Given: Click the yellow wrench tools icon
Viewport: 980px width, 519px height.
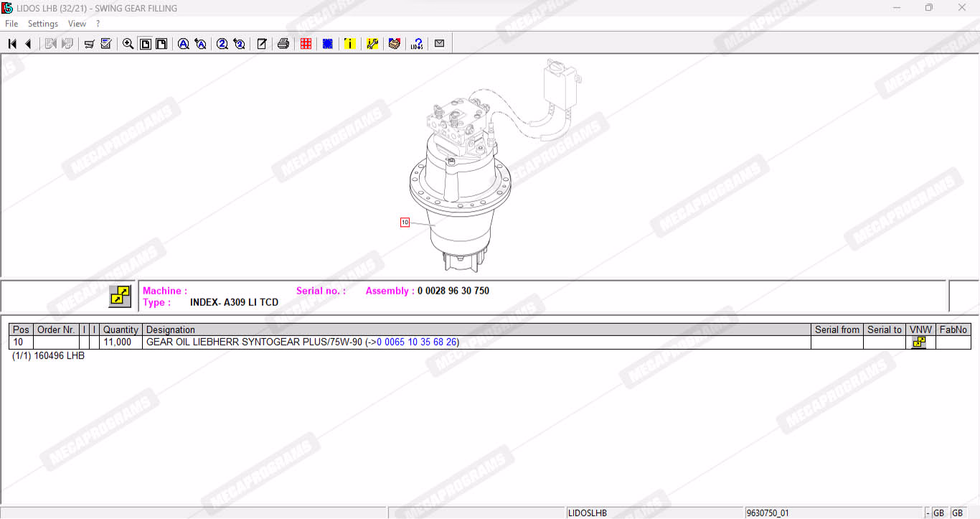Looking at the screenshot, I should (x=372, y=44).
